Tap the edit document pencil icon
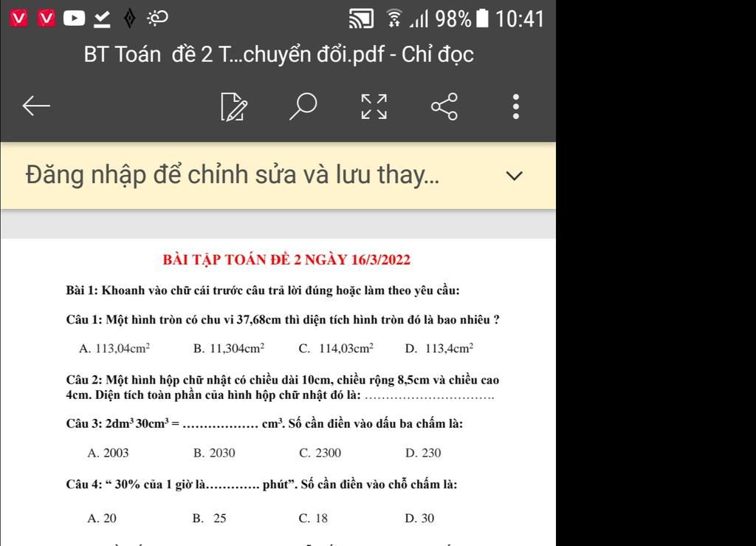Image resolution: width=756 pixels, height=546 pixels. [234, 106]
